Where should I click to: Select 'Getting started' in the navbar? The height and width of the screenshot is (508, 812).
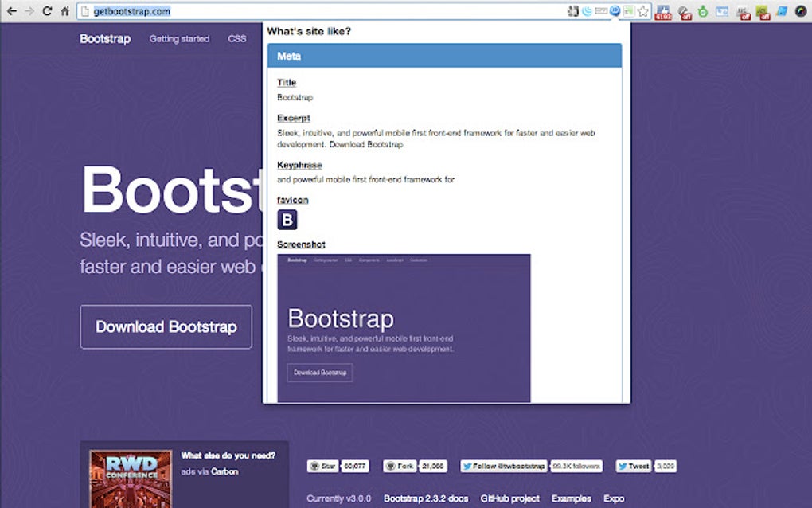[179, 38]
